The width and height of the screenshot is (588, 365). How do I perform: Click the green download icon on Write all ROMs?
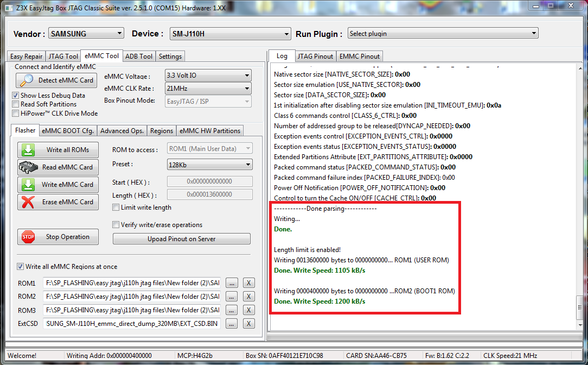28,150
